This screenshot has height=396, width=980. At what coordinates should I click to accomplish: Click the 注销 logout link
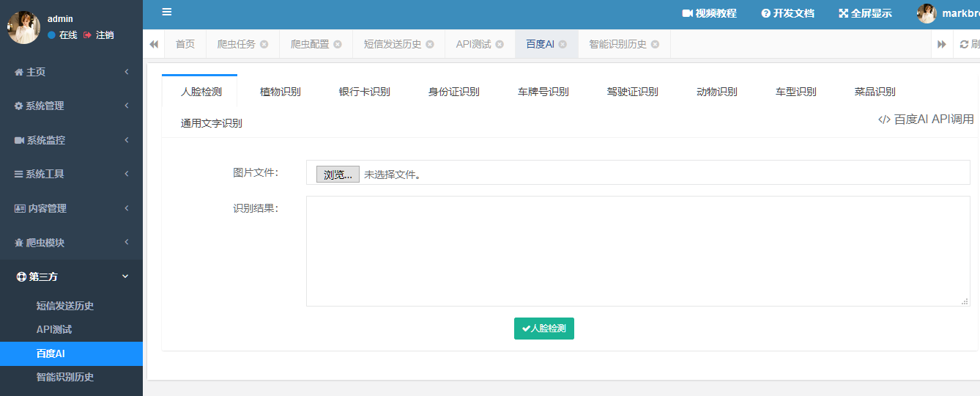(99, 34)
